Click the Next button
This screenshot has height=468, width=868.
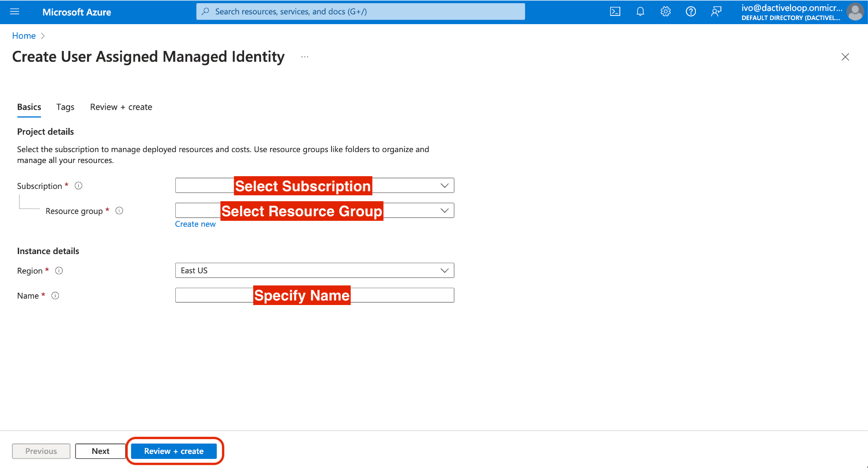coord(100,451)
